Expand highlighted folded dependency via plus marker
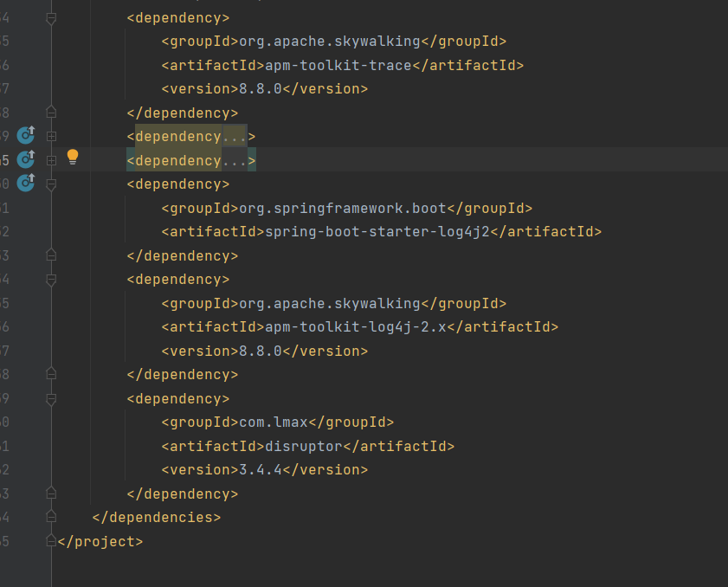 (x=52, y=160)
